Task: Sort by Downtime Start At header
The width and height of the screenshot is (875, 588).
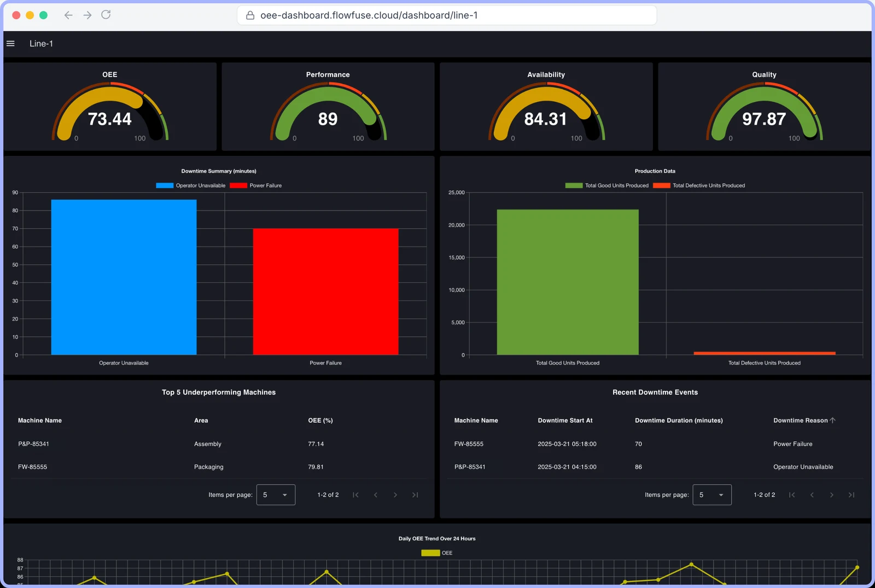Action: click(565, 421)
